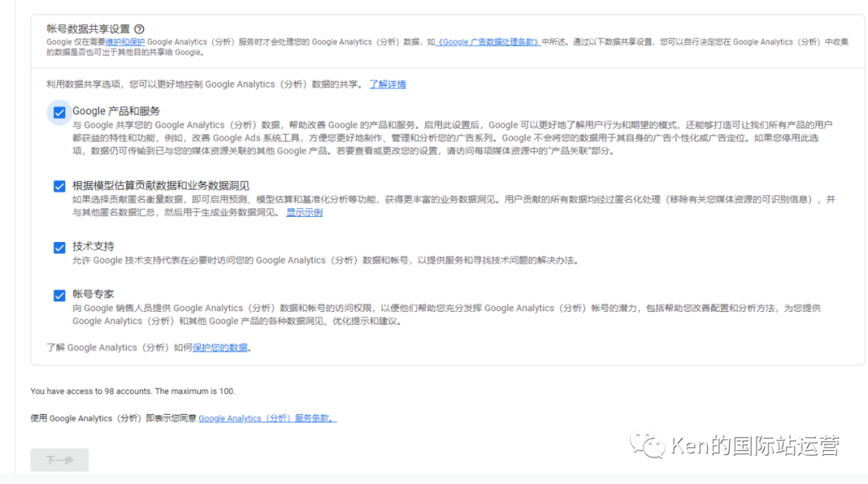Open the 显示示例 link
Image resolution: width=868 pixels, height=484 pixels.
coord(305,212)
